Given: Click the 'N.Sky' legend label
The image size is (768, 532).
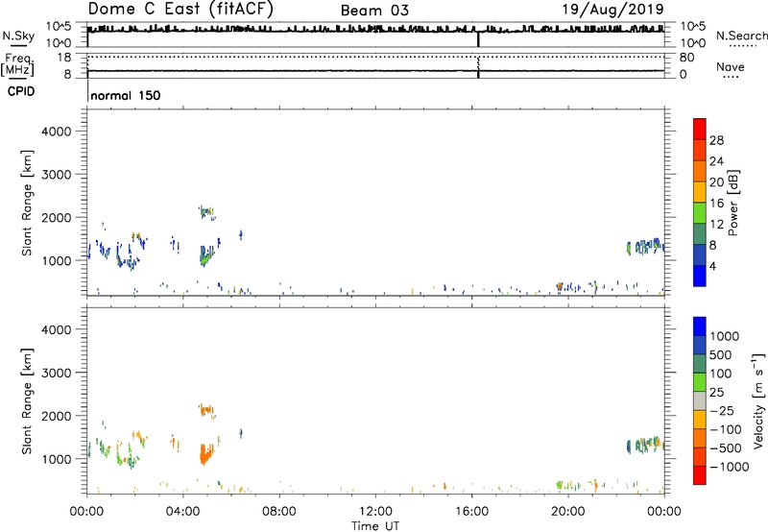Looking at the screenshot, I should click(x=18, y=36).
